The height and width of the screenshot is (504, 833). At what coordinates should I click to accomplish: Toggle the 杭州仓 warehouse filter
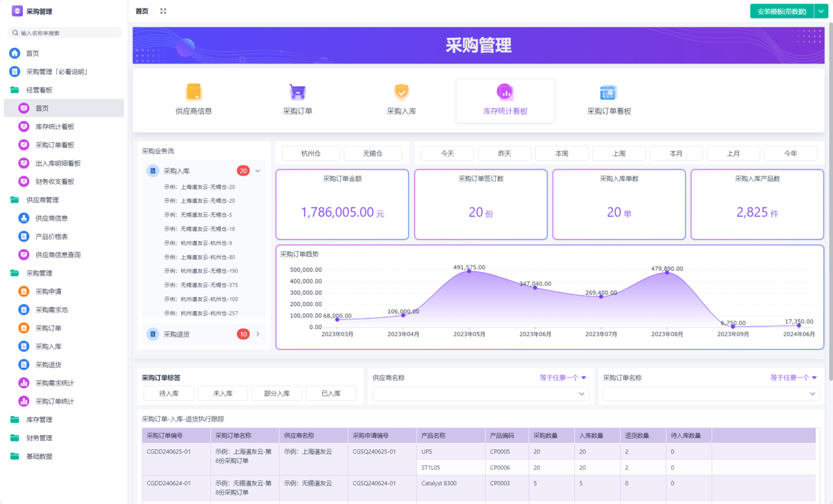pyautogui.click(x=310, y=153)
